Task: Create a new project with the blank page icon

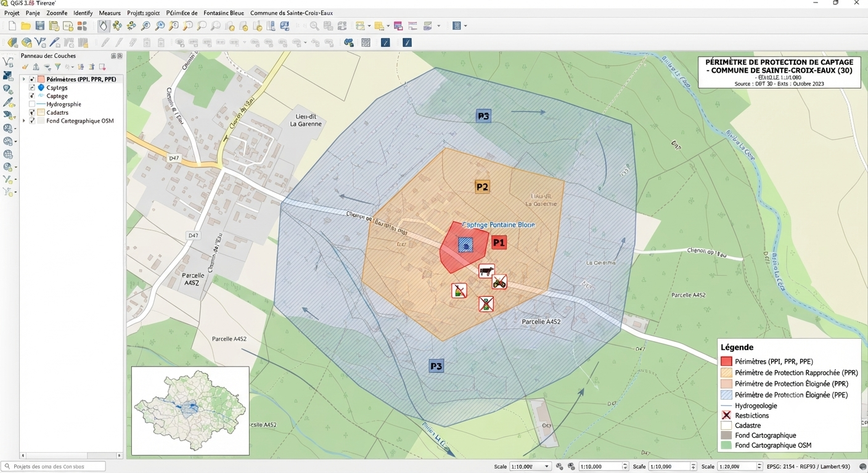Action: pyautogui.click(x=12, y=26)
